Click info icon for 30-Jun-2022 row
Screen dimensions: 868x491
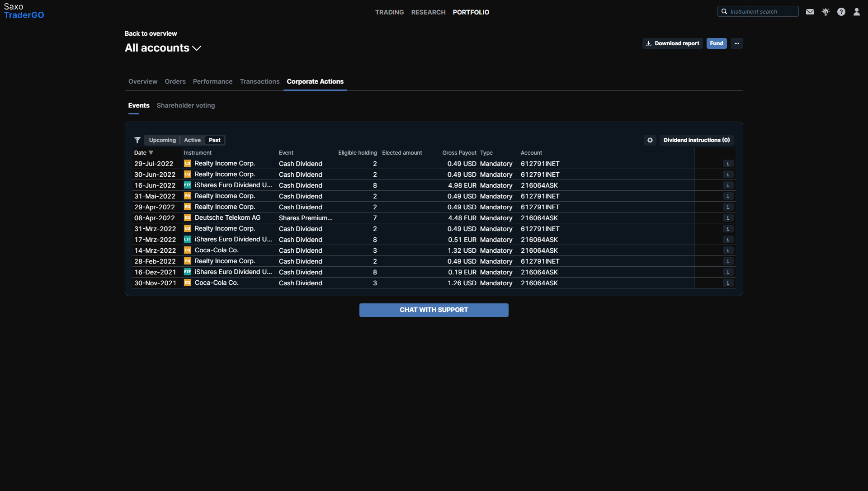728,175
